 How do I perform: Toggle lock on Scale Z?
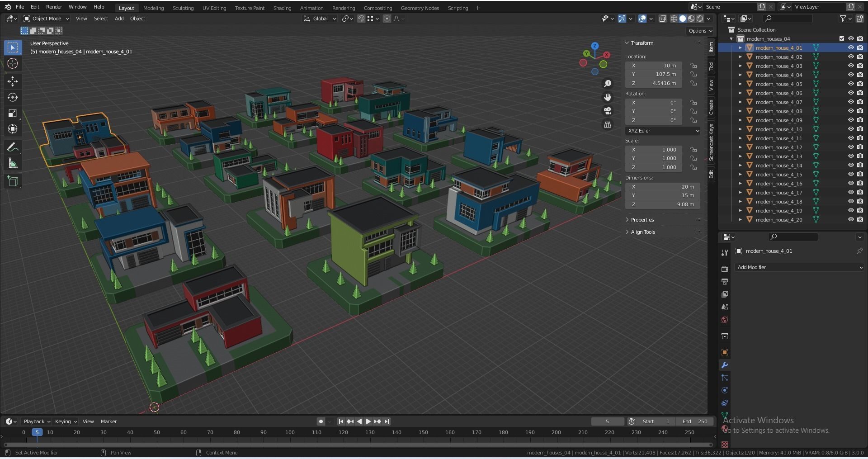693,167
